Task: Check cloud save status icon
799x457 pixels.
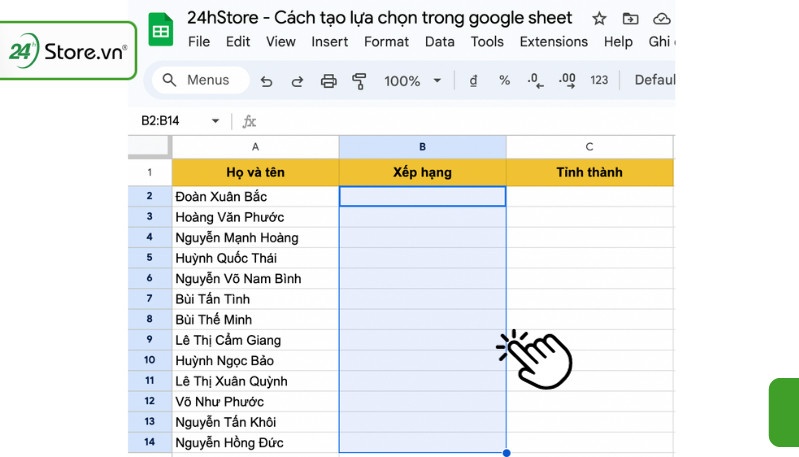Action: click(661, 19)
